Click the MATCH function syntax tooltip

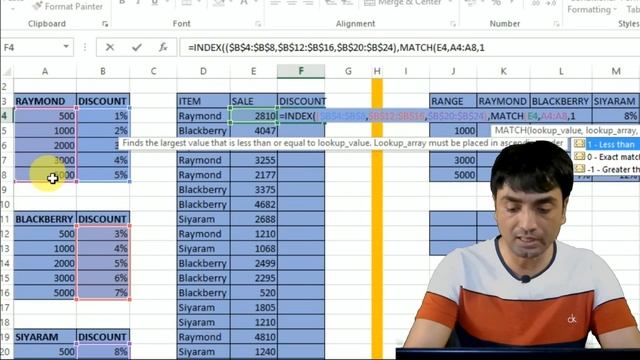[x=566, y=131]
